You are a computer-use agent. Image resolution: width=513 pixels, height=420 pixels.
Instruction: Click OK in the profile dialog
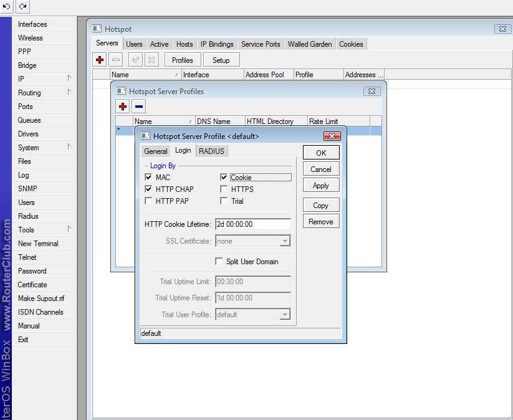(321, 153)
